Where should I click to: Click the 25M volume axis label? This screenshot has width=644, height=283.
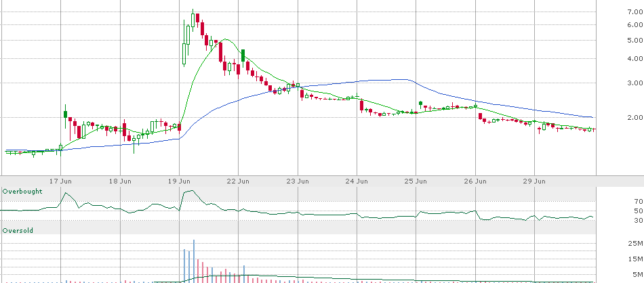click(636, 244)
